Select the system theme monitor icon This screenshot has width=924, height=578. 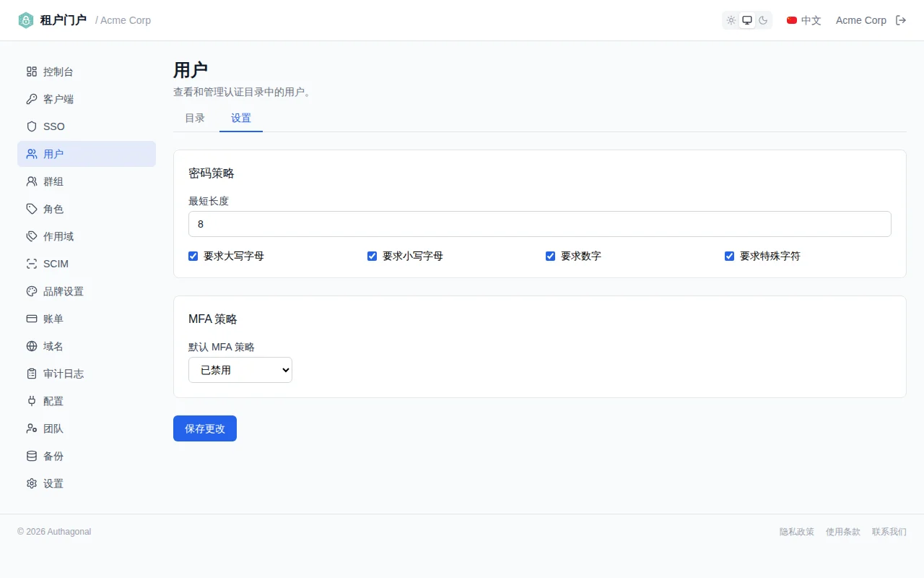point(747,20)
